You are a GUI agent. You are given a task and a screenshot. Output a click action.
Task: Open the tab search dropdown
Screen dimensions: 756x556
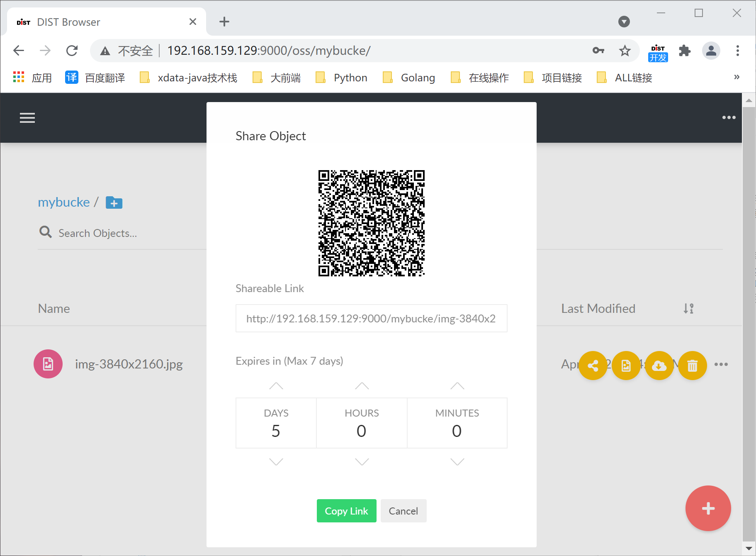click(x=624, y=22)
